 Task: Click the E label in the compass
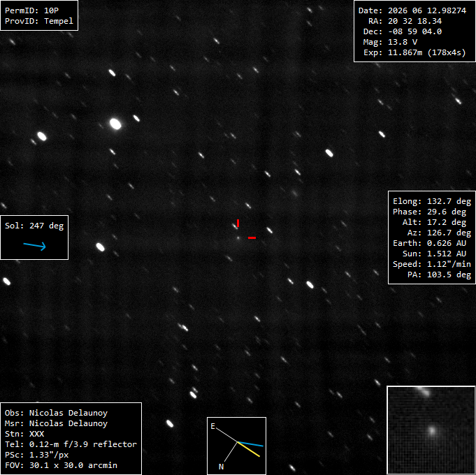[x=212, y=427]
